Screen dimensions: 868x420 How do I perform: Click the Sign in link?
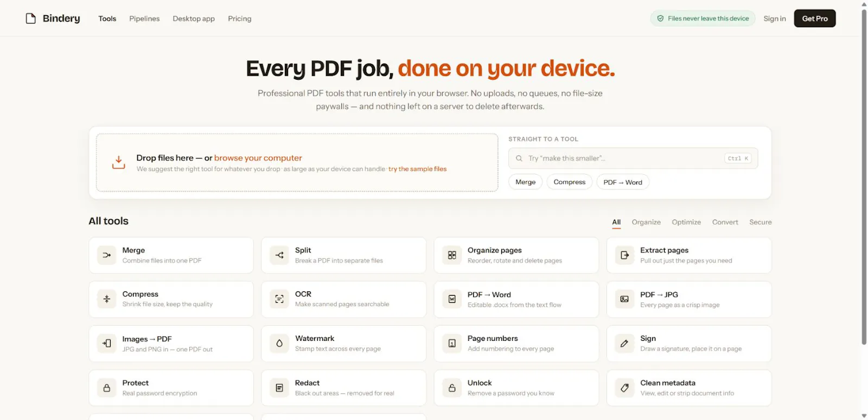tap(775, 18)
